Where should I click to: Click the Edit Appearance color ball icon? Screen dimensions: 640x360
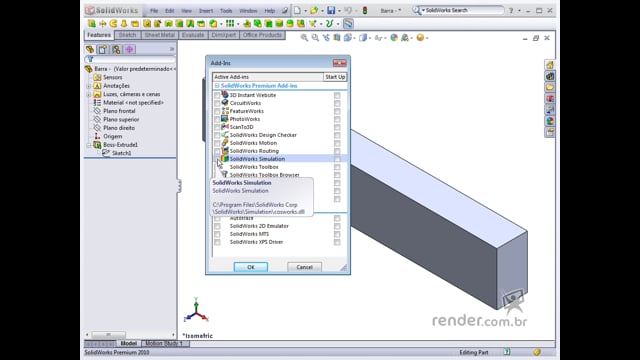tap(394, 38)
